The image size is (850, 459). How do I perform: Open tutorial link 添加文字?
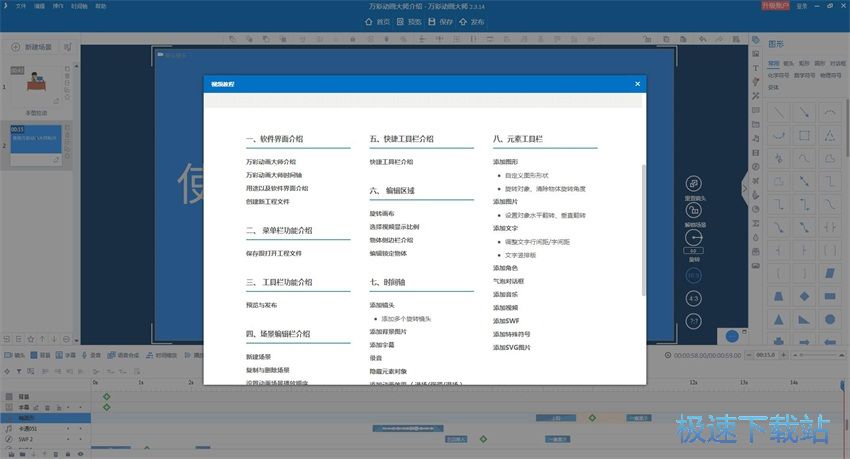(x=505, y=228)
